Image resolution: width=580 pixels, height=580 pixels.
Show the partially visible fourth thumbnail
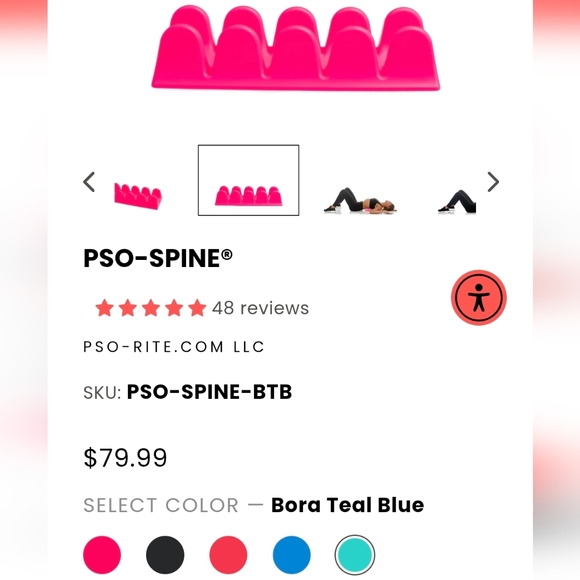click(456, 202)
